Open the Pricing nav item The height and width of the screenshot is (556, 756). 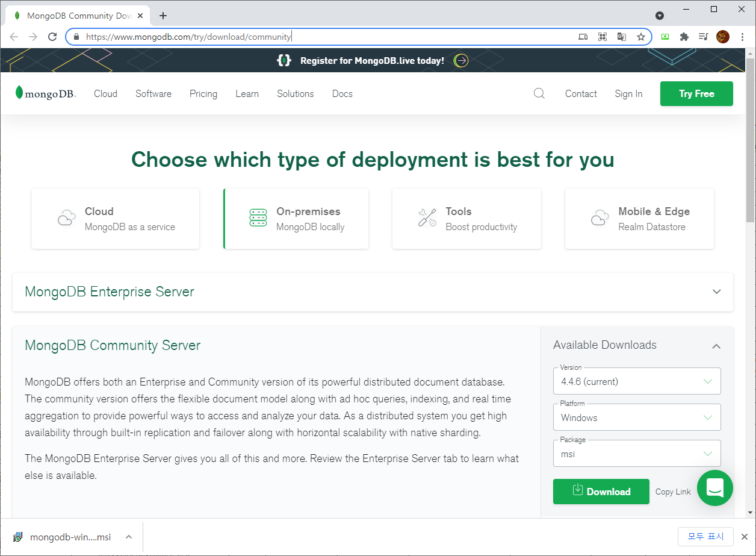[x=203, y=94]
